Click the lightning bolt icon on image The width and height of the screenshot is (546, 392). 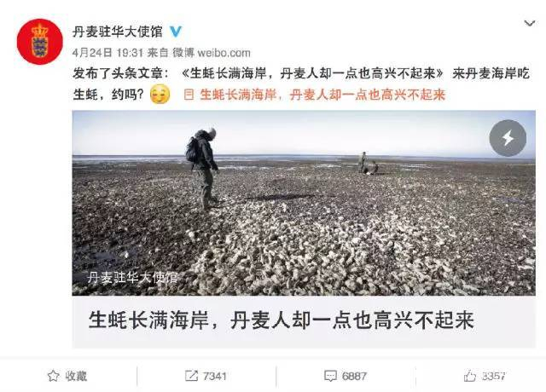tap(508, 138)
